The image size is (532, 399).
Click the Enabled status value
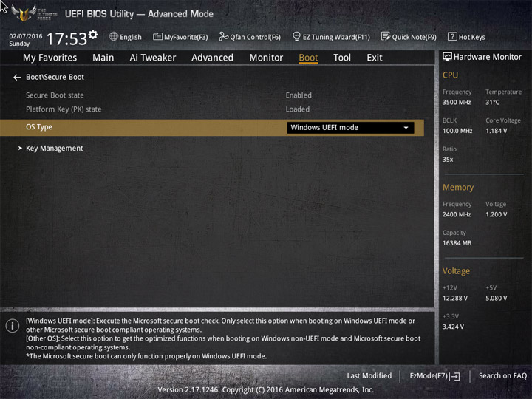click(299, 95)
